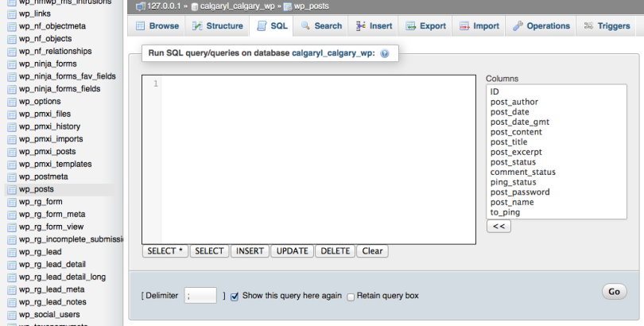Click the table icon beside wp_rg_form_meta
Image resolution: width=644 pixels, height=326 pixels.
coord(12,215)
